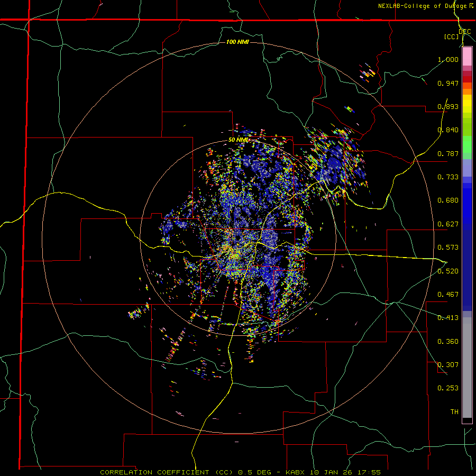Click the 0.893 scale value
The image size is (476, 476).
(x=448, y=106)
